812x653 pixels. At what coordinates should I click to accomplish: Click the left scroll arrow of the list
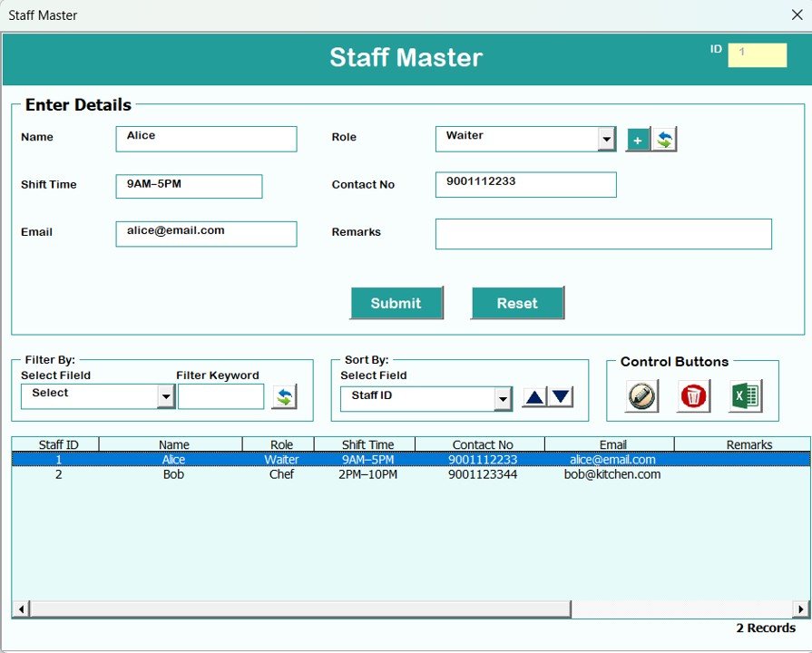[21, 609]
